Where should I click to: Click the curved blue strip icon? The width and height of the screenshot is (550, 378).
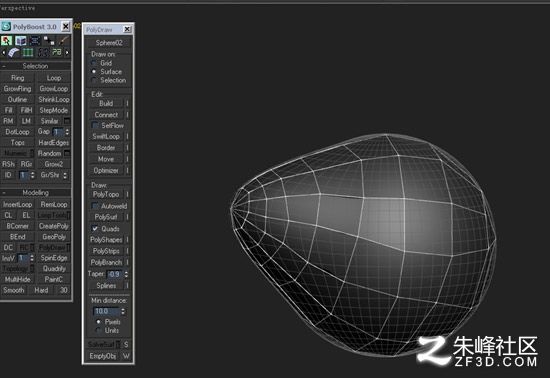pyautogui.click(x=13, y=53)
